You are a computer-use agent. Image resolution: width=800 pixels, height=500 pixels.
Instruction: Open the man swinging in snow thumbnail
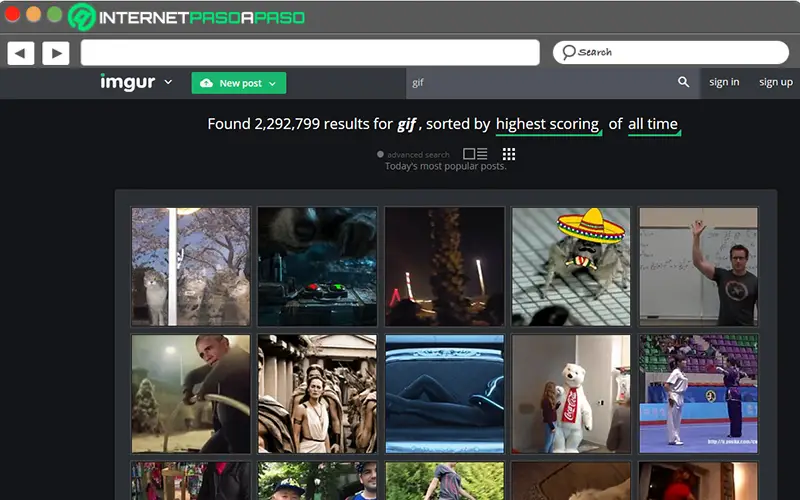(x=191, y=394)
